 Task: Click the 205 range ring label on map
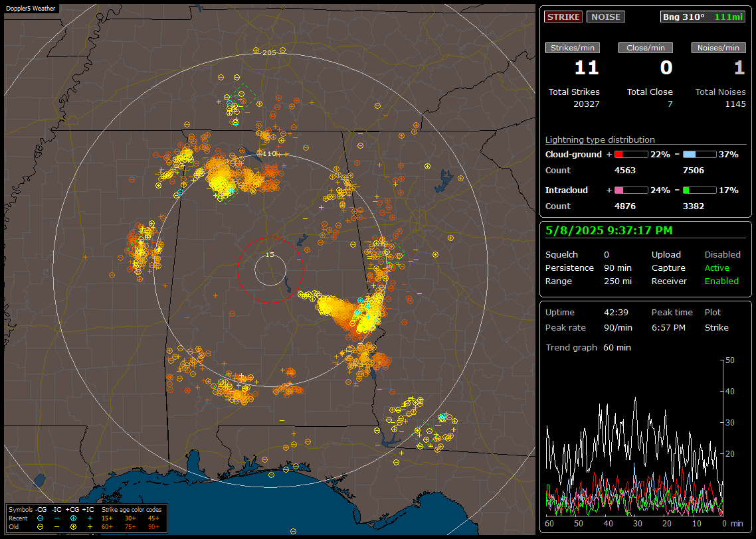pos(269,53)
